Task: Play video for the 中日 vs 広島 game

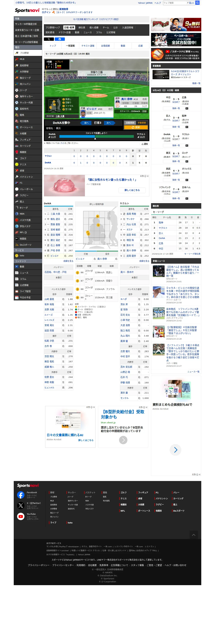Action: click(176, 108)
